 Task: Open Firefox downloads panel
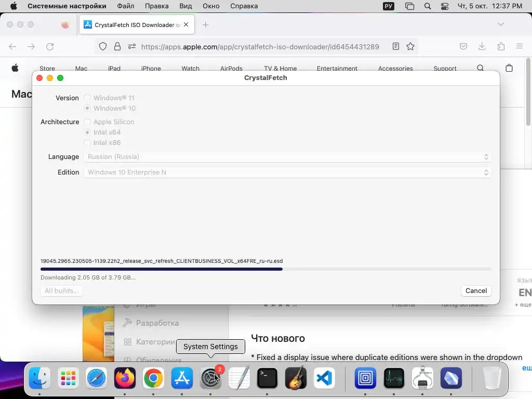coord(482,46)
